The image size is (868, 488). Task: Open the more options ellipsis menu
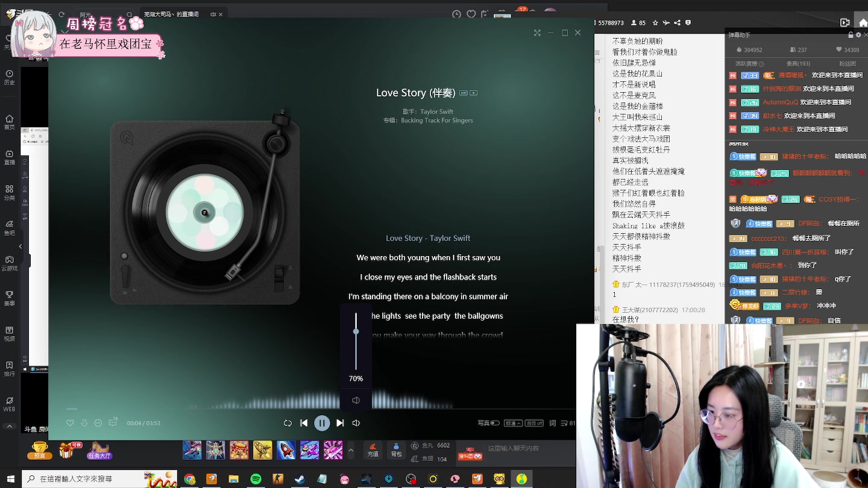pyautogui.click(x=98, y=423)
